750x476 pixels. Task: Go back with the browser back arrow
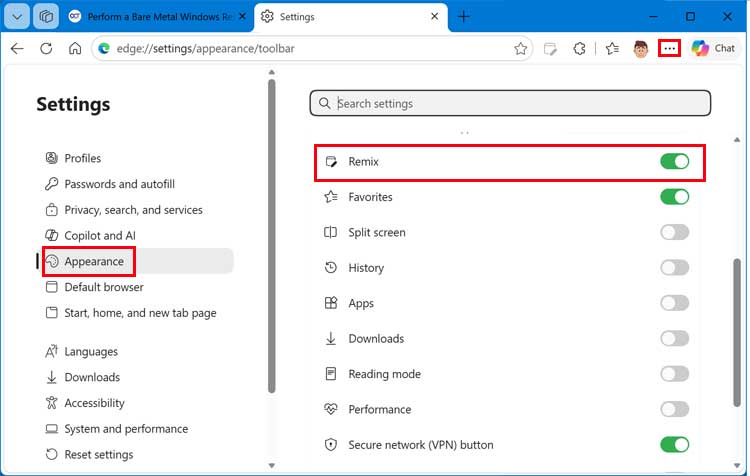click(x=17, y=48)
